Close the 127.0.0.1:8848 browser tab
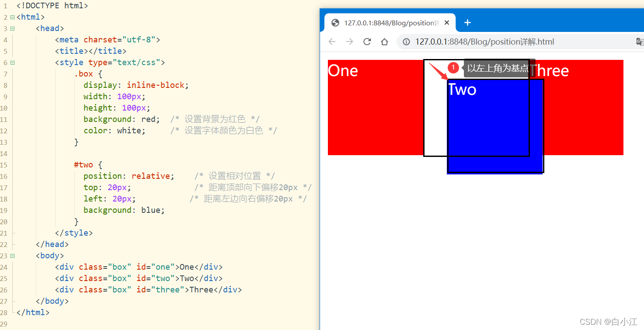This screenshot has width=644, height=330. (x=447, y=22)
